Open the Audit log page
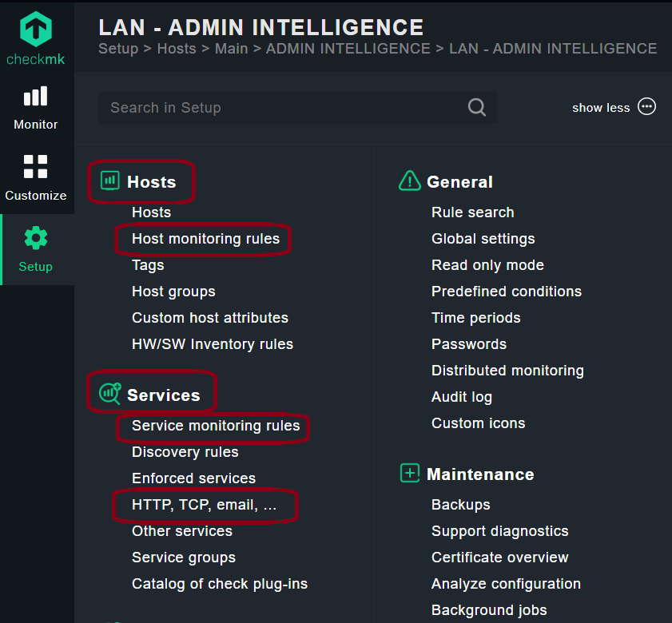Viewport: 672px width, 623px height. click(x=462, y=397)
